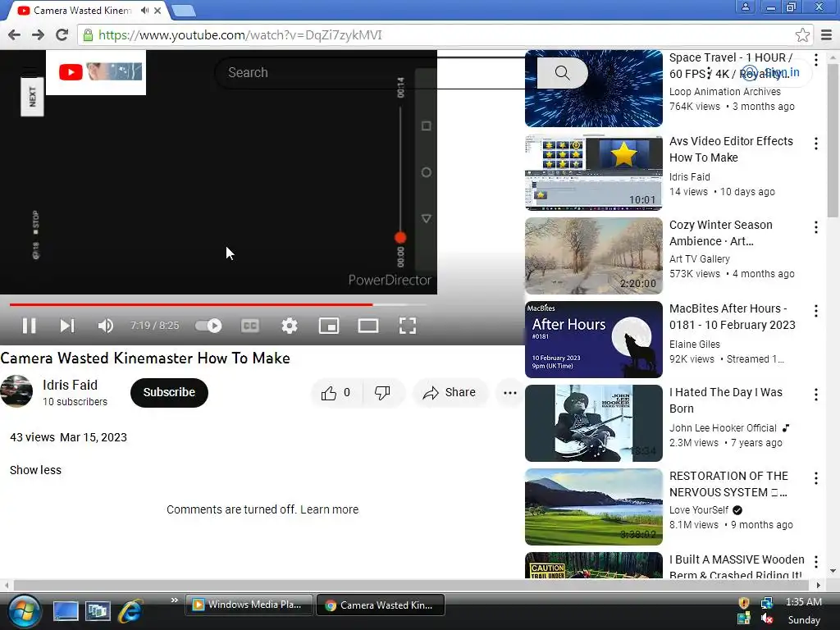Screen dimensions: 840x630
Task: Mute the video player volume
Action: click(105, 326)
